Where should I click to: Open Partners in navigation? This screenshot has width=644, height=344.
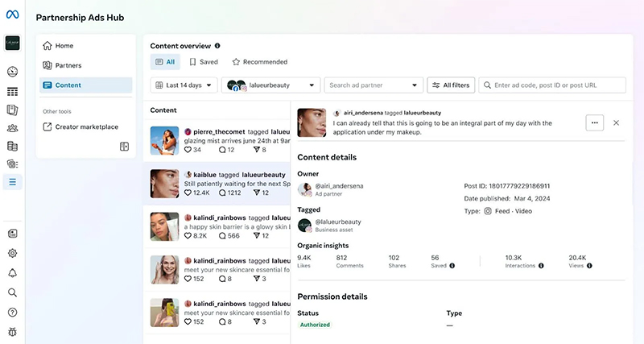[x=86, y=65]
